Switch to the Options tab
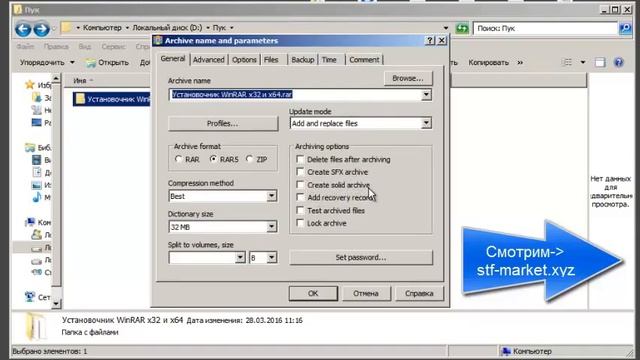This screenshot has height=360, width=640. 244,60
